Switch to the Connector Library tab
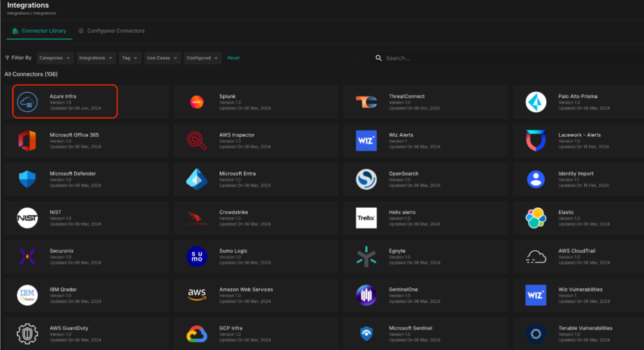 (x=39, y=31)
